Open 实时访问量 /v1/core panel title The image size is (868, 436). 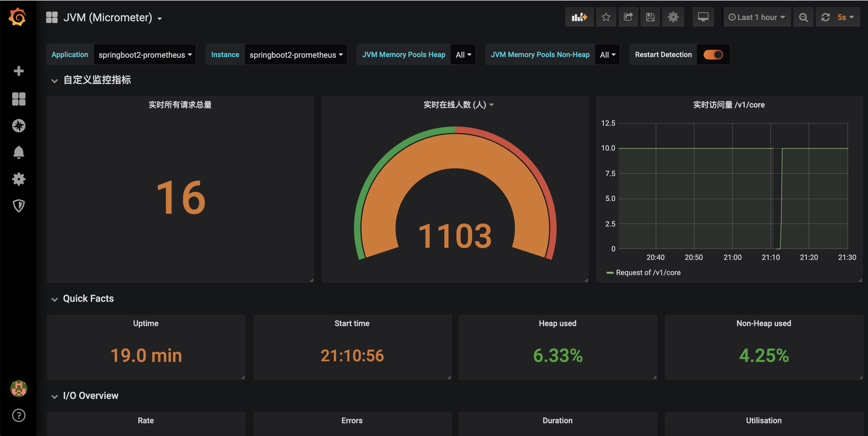click(x=729, y=105)
